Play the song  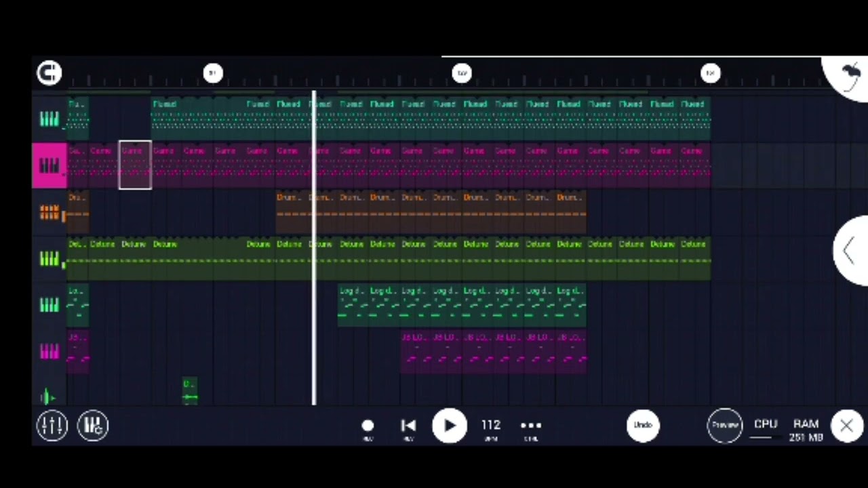click(450, 426)
